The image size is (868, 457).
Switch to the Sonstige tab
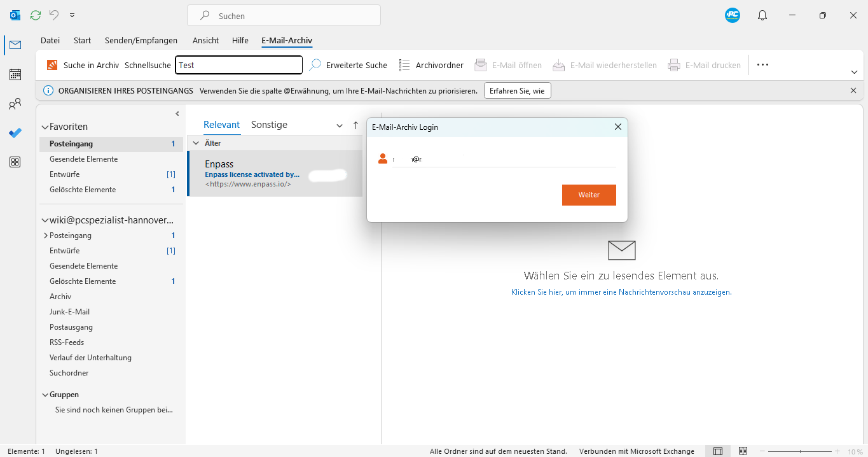268,124
